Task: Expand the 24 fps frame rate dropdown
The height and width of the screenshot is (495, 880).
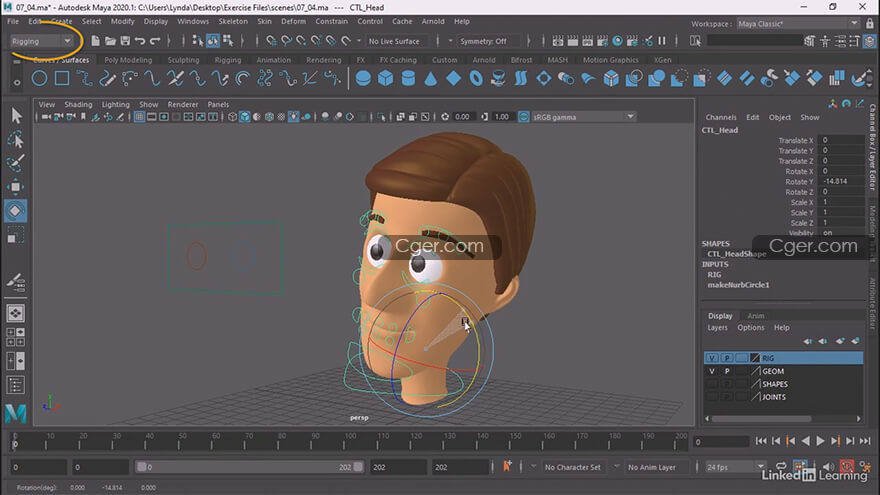Action: (x=730, y=467)
